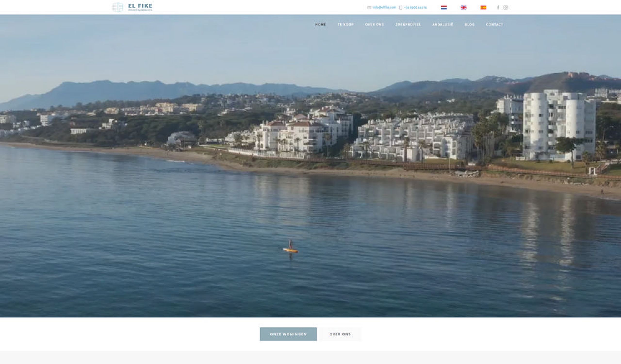
Task: Open the Over Ons navigation item
Action: pos(374,25)
